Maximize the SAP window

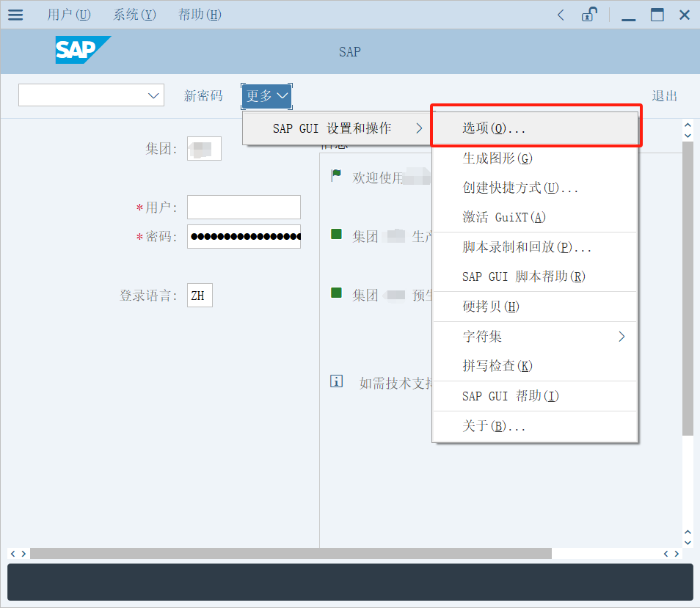coord(657,15)
